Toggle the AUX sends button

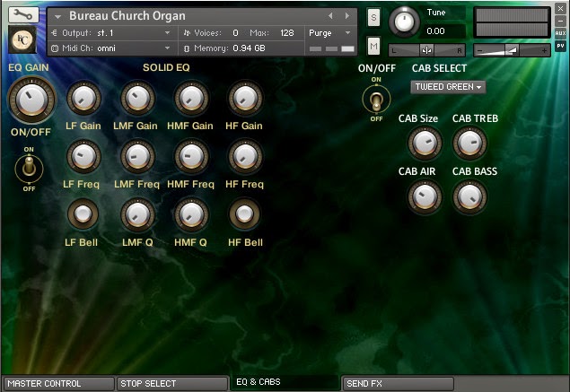(x=560, y=33)
